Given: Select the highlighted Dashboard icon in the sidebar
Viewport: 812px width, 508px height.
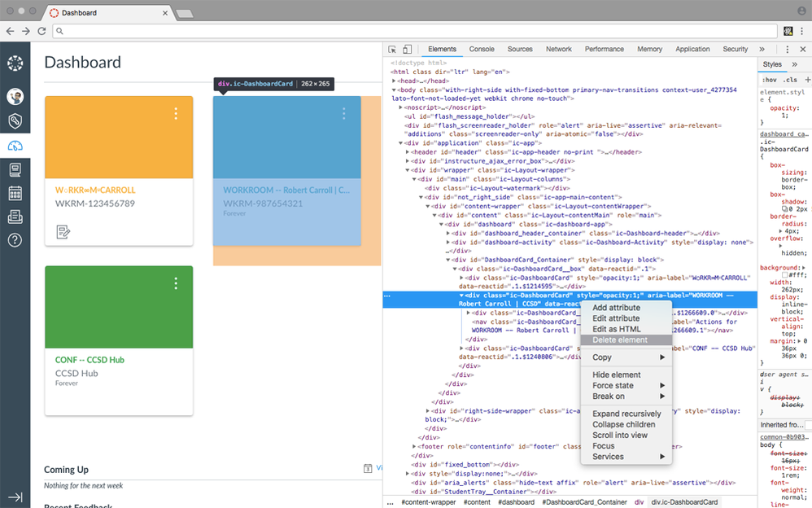Looking at the screenshot, I should (15, 147).
